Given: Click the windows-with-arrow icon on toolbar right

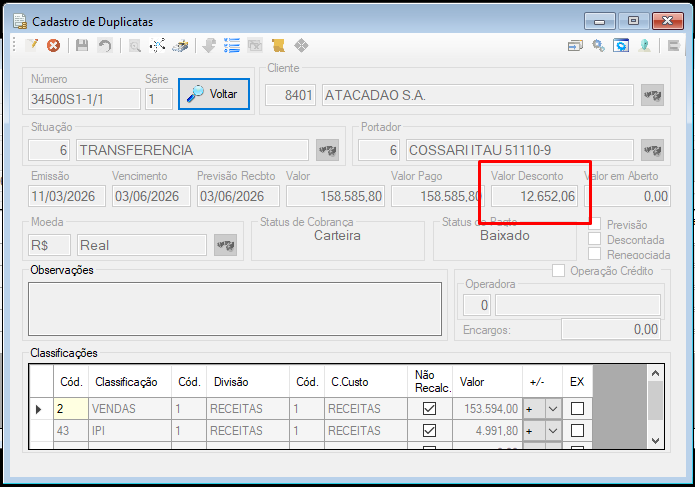Looking at the screenshot, I should point(575,45).
